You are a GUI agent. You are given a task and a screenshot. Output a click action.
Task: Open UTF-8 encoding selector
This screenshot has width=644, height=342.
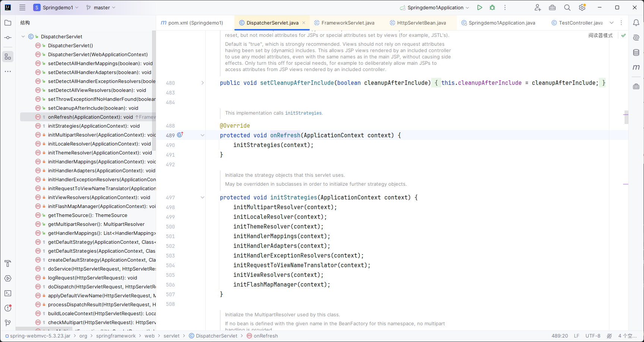[593, 336]
